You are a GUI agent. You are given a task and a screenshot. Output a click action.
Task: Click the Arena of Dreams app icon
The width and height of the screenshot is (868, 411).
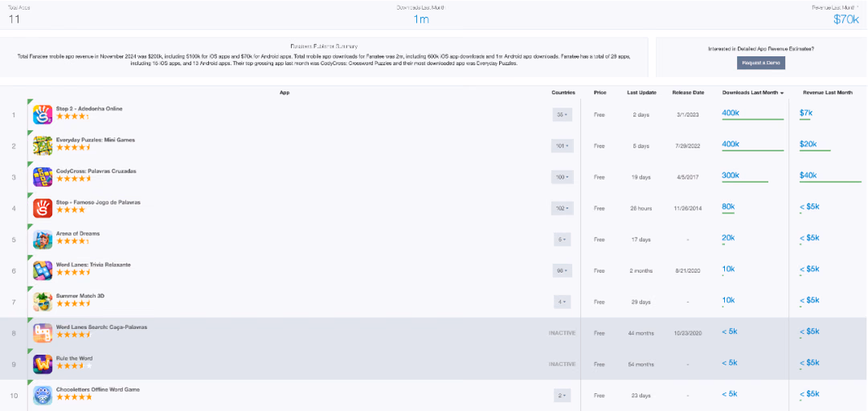pyautogui.click(x=43, y=239)
